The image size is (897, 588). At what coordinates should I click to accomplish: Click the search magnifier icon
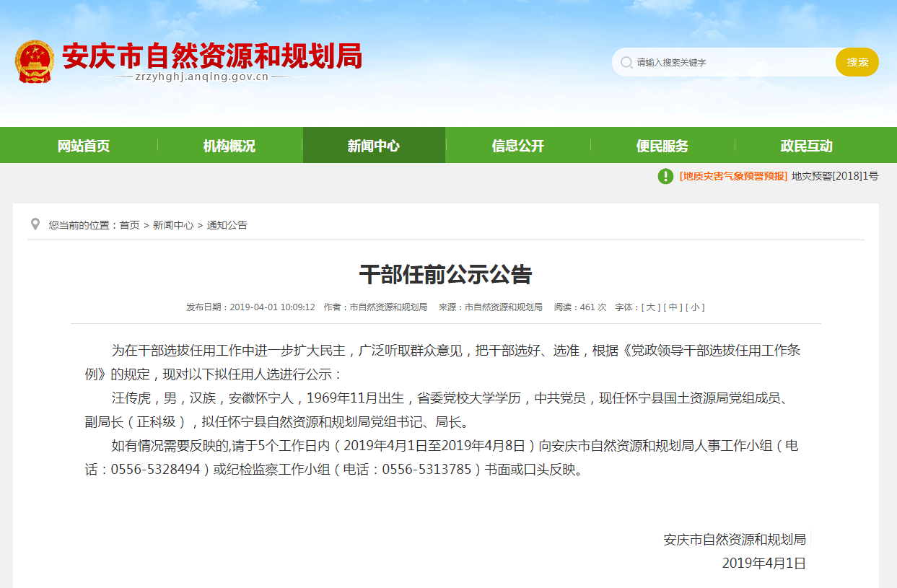point(626,63)
